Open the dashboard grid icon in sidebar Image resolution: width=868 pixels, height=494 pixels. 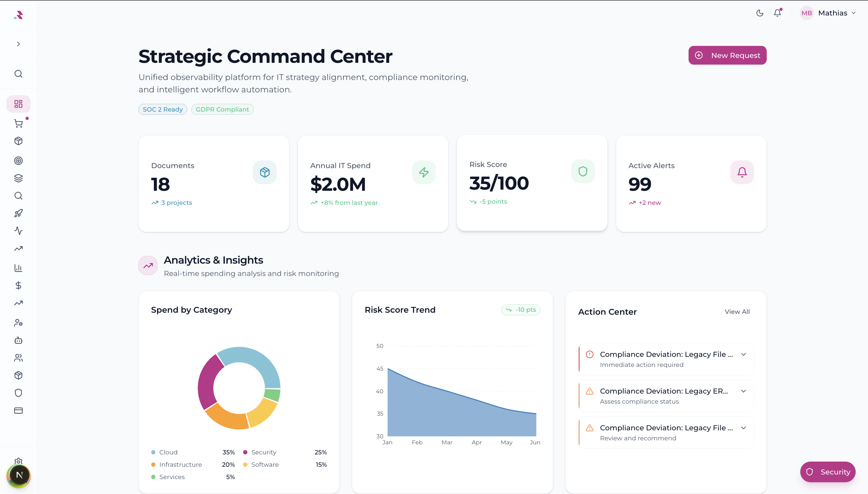pos(18,104)
